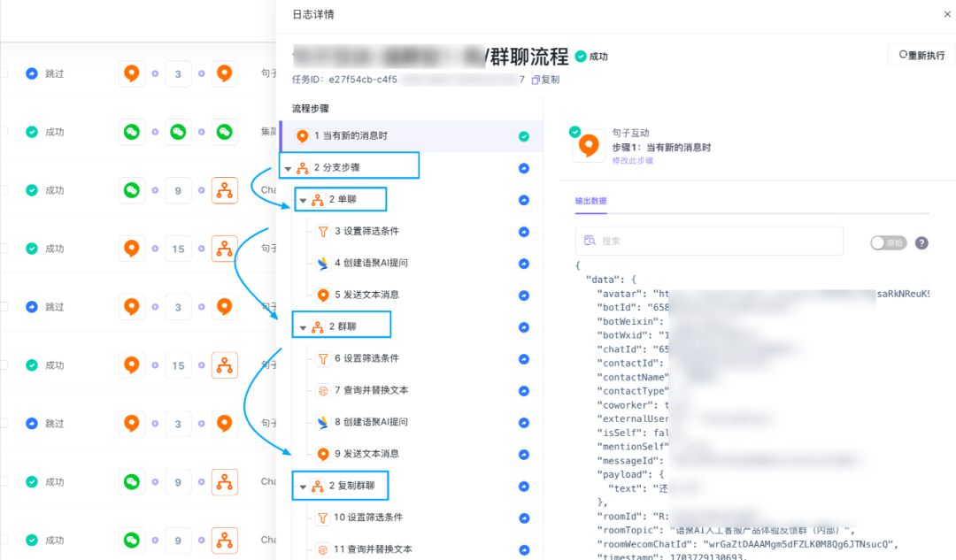Close the 日志详情 panel
Viewport: 956px width, 560px height.
coord(947,15)
